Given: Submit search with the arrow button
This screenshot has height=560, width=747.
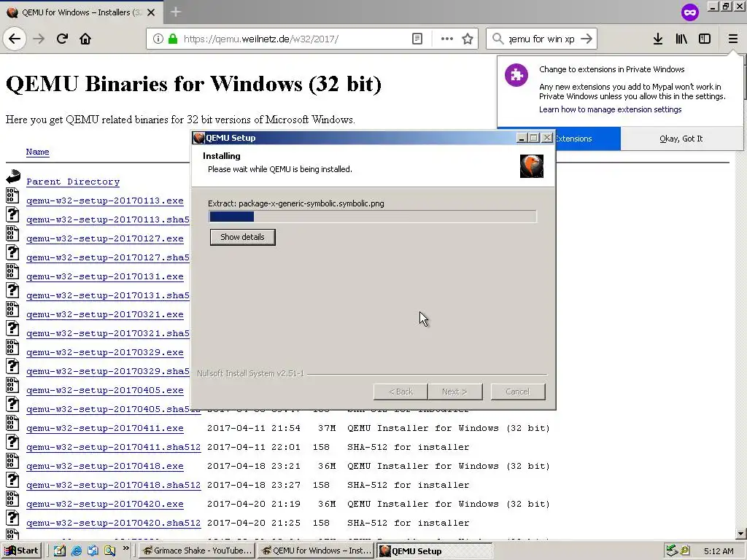Looking at the screenshot, I should click(587, 39).
